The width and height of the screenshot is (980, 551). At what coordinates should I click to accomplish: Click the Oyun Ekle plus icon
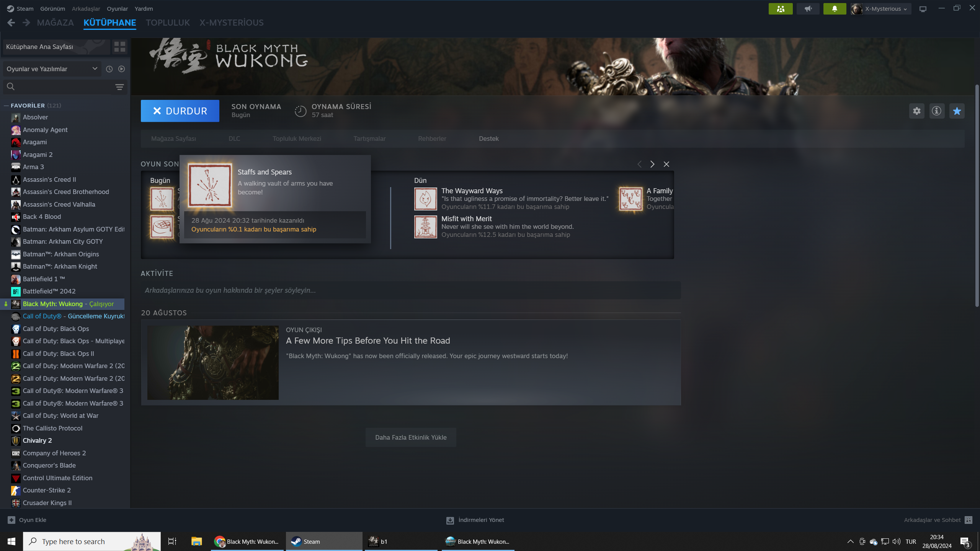point(11,520)
